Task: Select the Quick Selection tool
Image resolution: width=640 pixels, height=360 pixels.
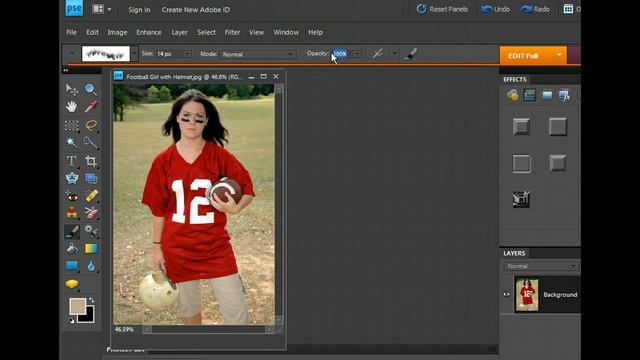Action: (x=91, y=142)
